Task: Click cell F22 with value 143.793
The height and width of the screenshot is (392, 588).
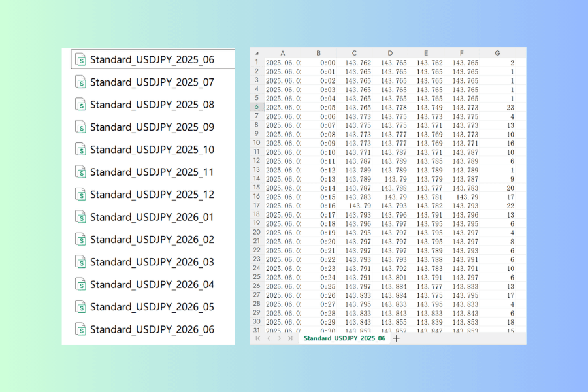Action: coord(462,251)
